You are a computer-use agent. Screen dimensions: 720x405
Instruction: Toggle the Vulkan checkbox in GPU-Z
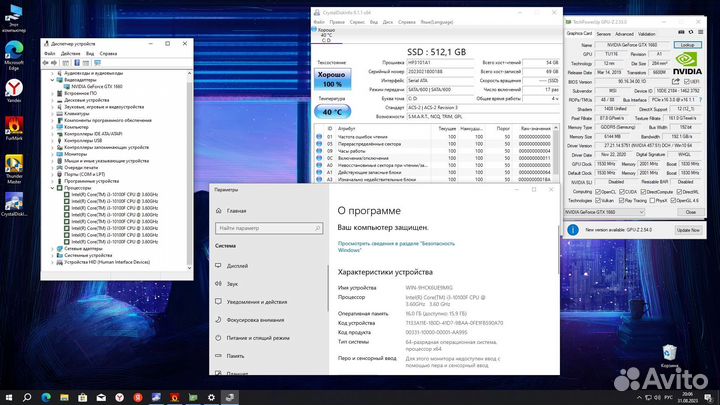point(598,201)
